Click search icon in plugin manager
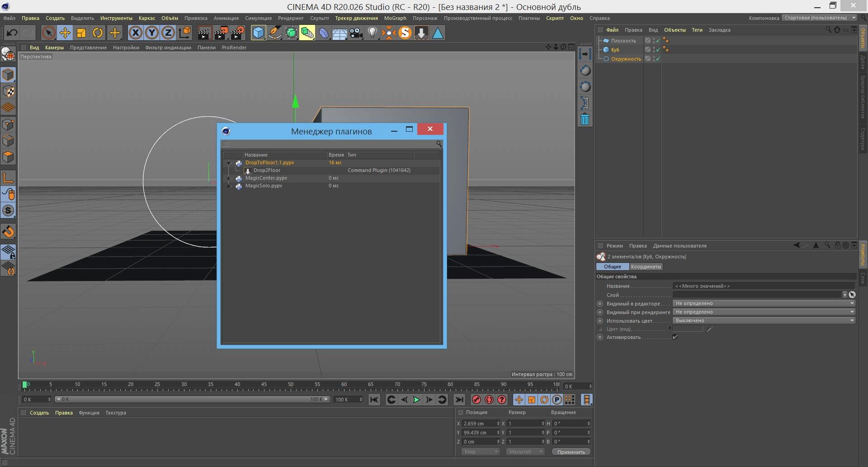 coord(439,144)
